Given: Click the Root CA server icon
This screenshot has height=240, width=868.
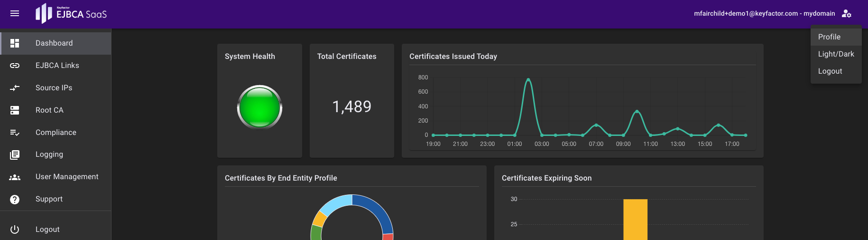Looking at the screenshot, I should [15, 110].
